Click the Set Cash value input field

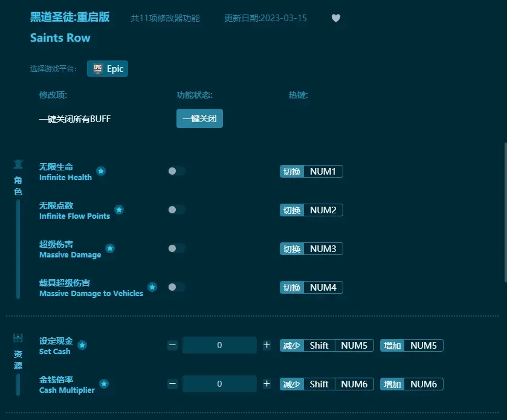click(x=219, y=344)
